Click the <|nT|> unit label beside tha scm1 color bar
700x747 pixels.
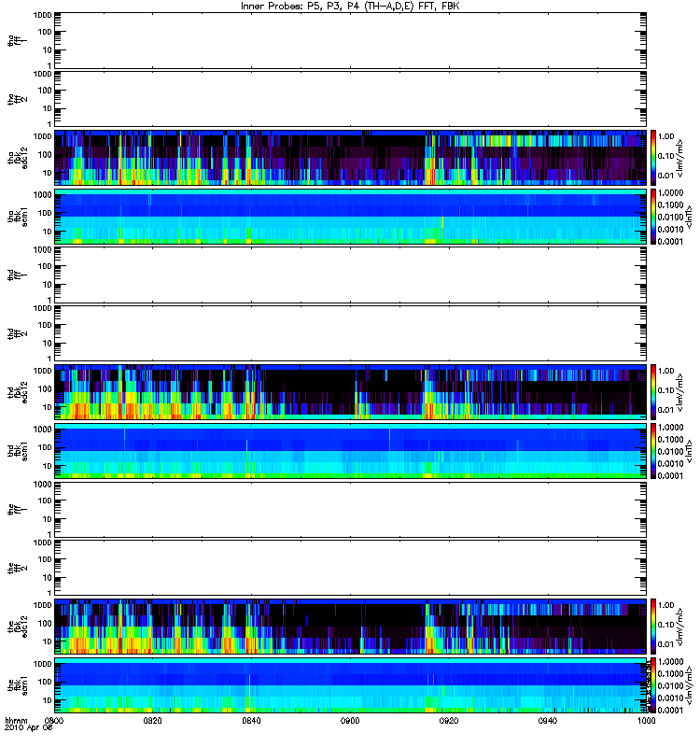[x=689, y=217]
